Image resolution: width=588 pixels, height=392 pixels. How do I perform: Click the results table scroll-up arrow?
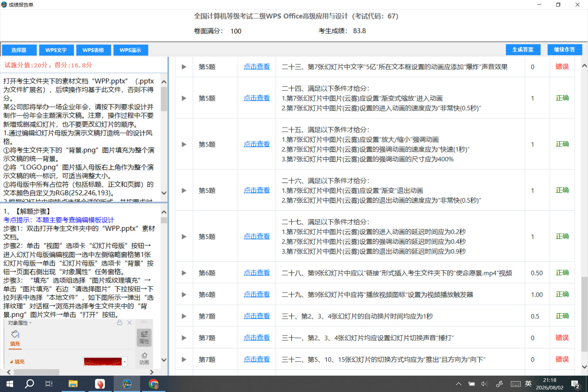tap(584, 66)
